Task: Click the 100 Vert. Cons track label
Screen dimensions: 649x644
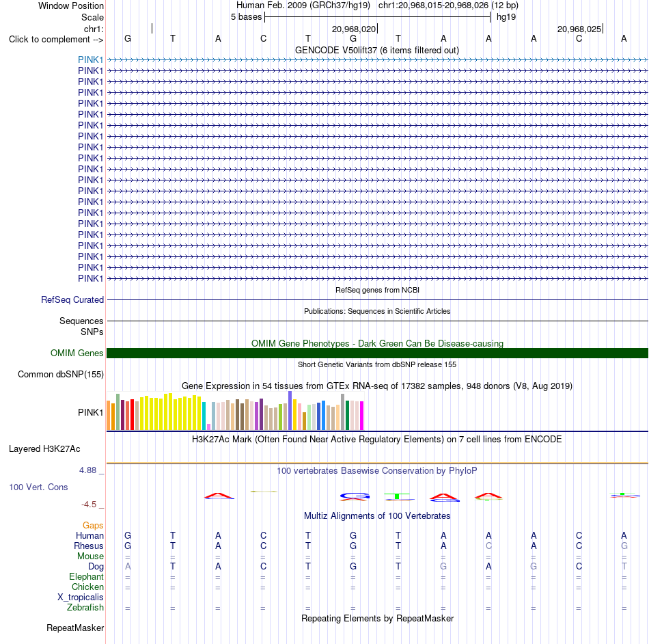Action: [38, 487]
